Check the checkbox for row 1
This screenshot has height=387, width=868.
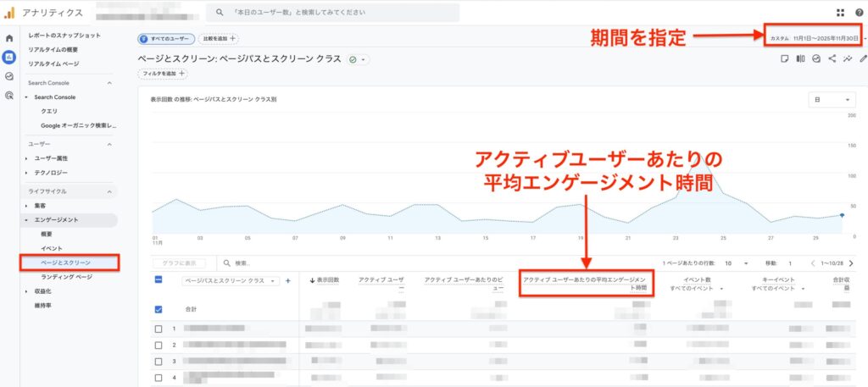159,329
